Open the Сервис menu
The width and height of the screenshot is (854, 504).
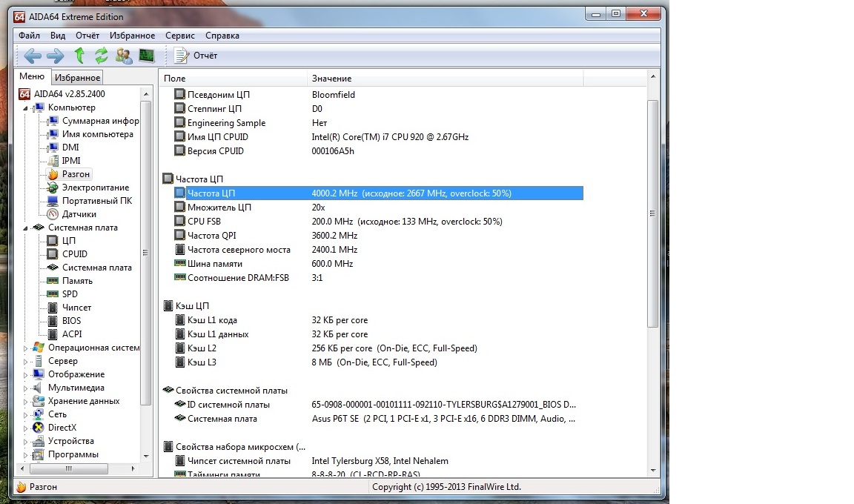pyautogui.click(x=179, y=36)
